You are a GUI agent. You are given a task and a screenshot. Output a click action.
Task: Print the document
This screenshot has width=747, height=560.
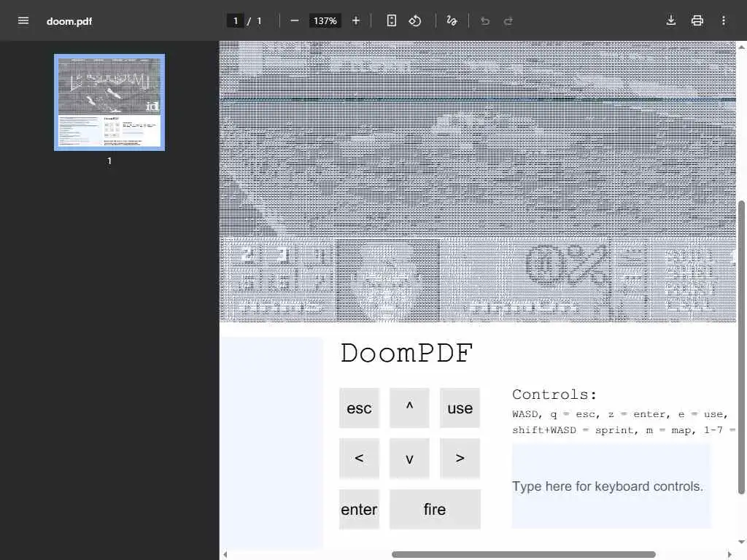pyautogui.click(x=697, y=20)
